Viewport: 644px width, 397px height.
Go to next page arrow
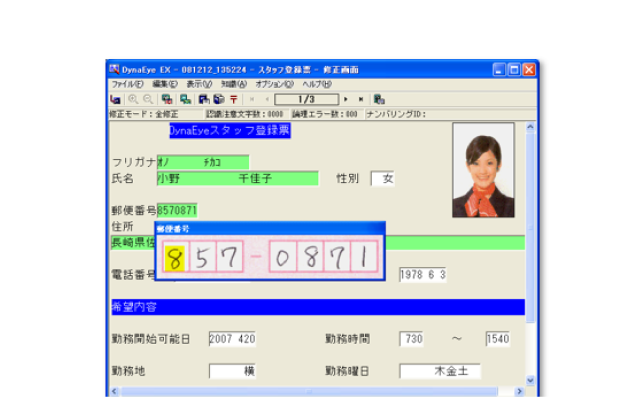click(346, 99)
